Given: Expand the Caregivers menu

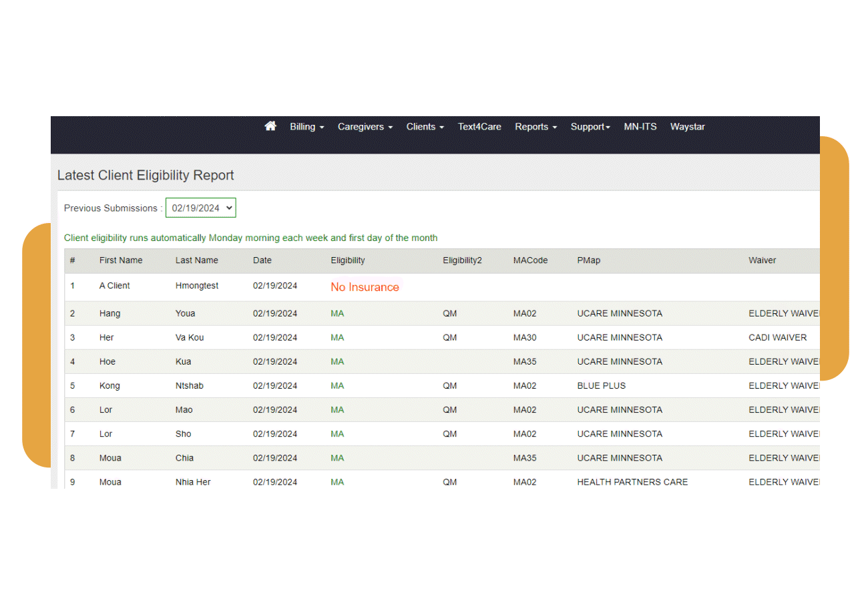Looking at the screenshot, I should coord(365,127).
